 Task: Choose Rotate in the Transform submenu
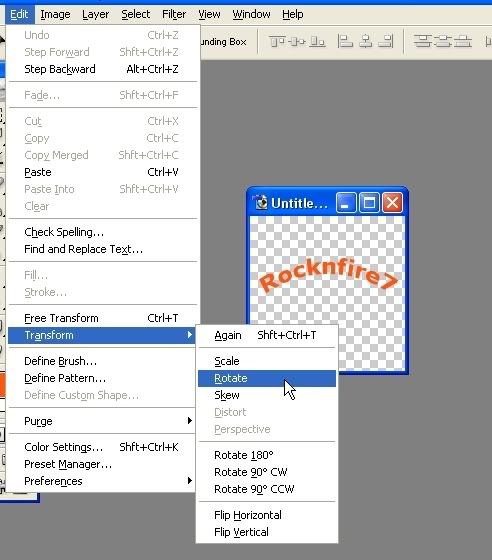(267, 378)
